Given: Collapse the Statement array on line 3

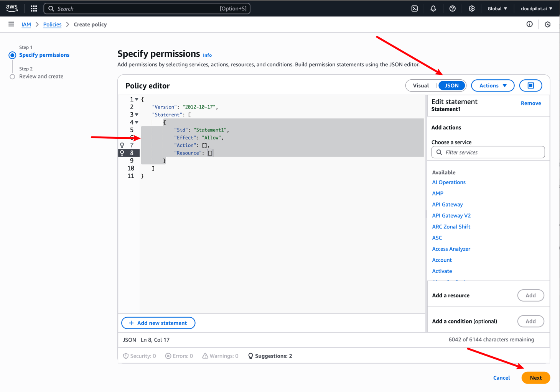Looking at the screenshot, I should click(x=137, y=114).
